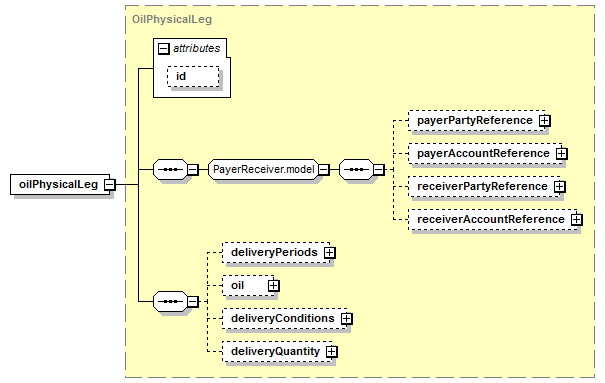Collapse the bottom delivery sequence compositor
The height and width of the screenshot is (383, 605).
193,301
